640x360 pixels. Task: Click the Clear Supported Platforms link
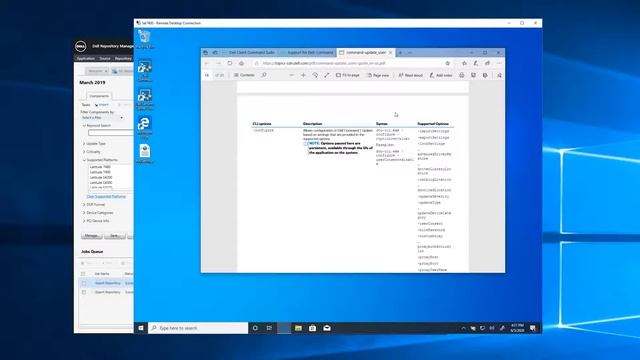(x=106, y=197)
